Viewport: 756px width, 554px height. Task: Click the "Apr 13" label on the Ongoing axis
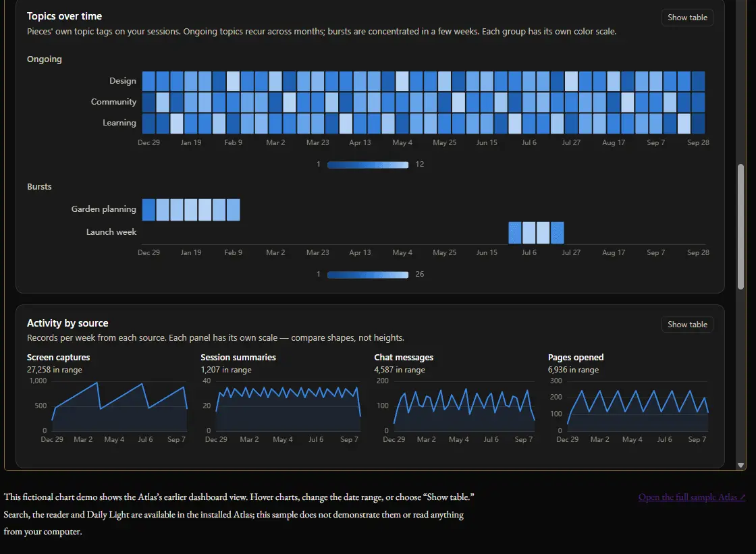[360, 143]
